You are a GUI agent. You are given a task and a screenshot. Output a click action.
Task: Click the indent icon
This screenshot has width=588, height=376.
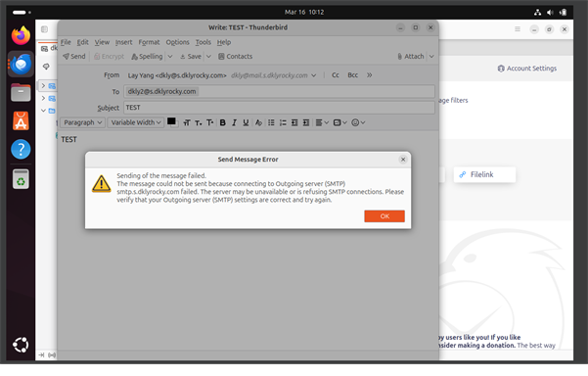coord(306,122)
